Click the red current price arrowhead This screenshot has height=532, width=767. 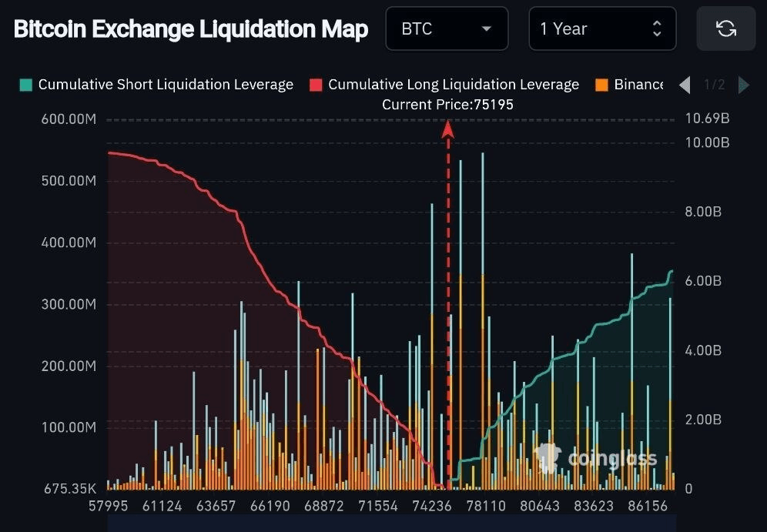[x=447, y=129]
